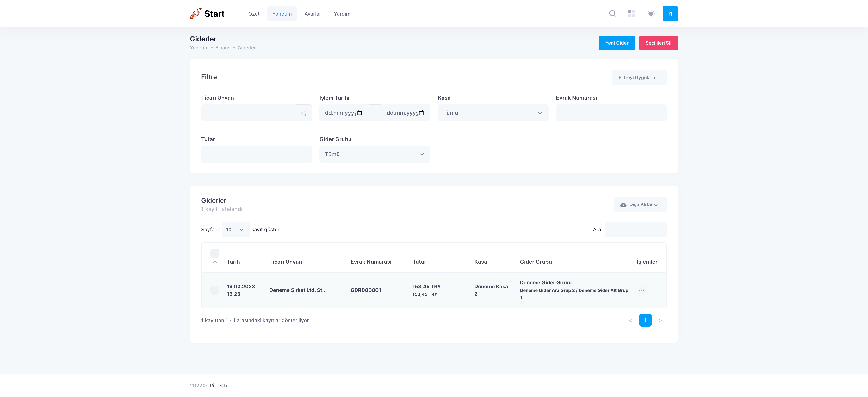Open the apps grid icon in header

tap(631, 14)
